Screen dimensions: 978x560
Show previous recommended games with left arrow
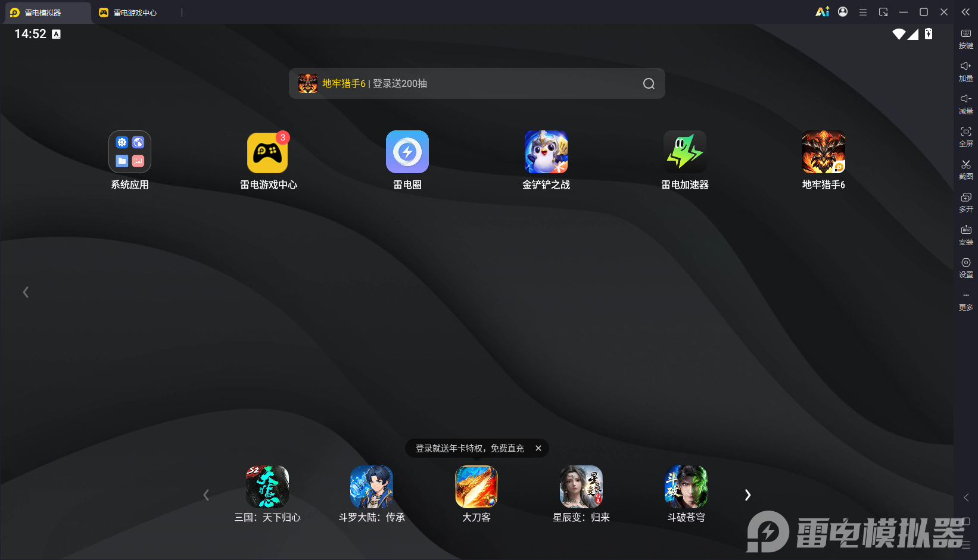(x=206, y=495)
